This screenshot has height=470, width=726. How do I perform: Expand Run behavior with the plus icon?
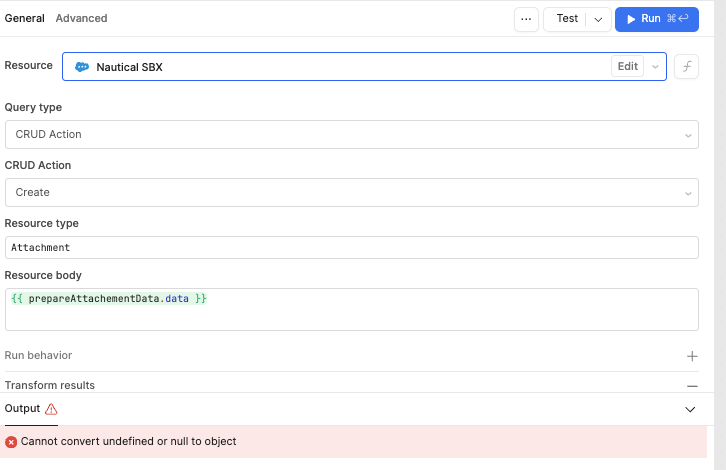coord(691,356)
